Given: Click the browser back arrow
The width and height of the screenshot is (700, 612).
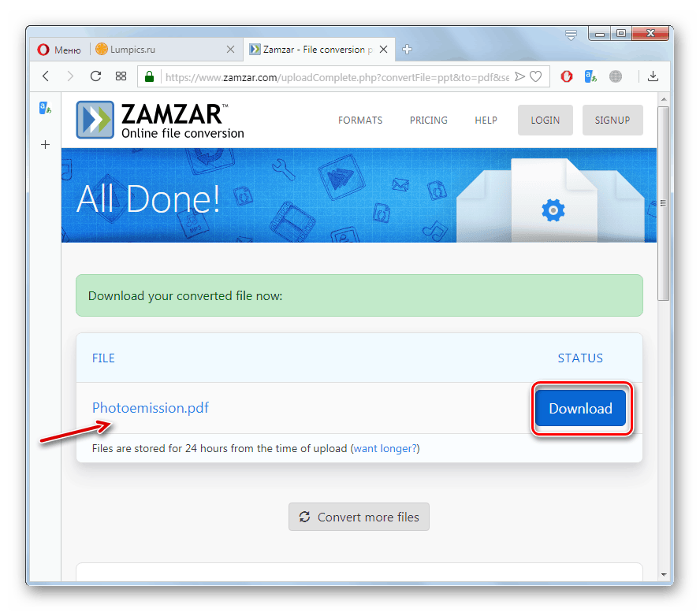Looking at the screenshot, I should click(46, 76).
